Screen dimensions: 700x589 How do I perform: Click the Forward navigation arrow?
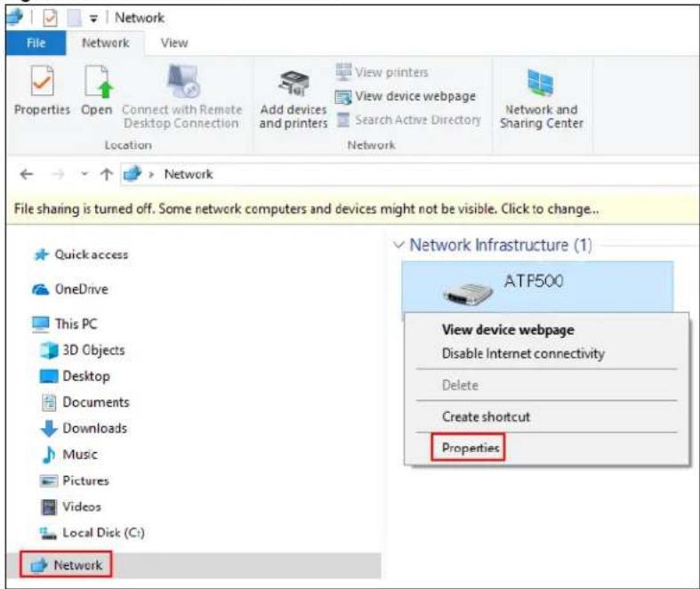pos(58,174)
